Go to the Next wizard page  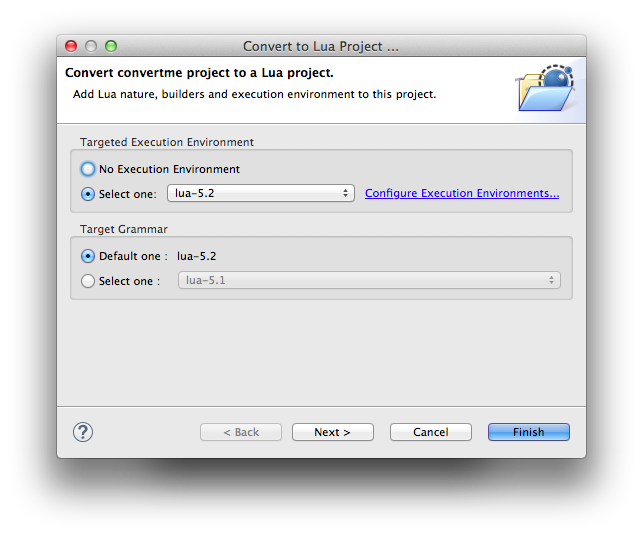click(333, 432)
